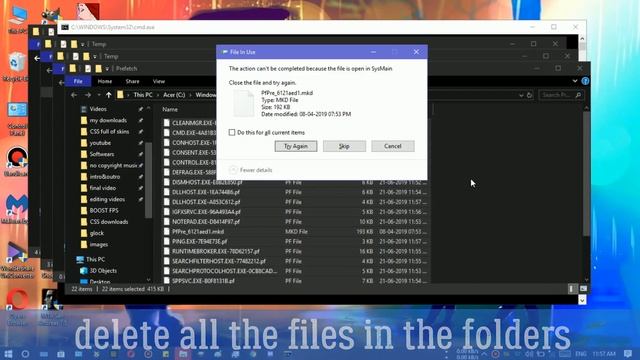Select file DLLHOST.EXE-1EA74486.pf
This screenshot has height=360, width=640.
click(206, 192)
